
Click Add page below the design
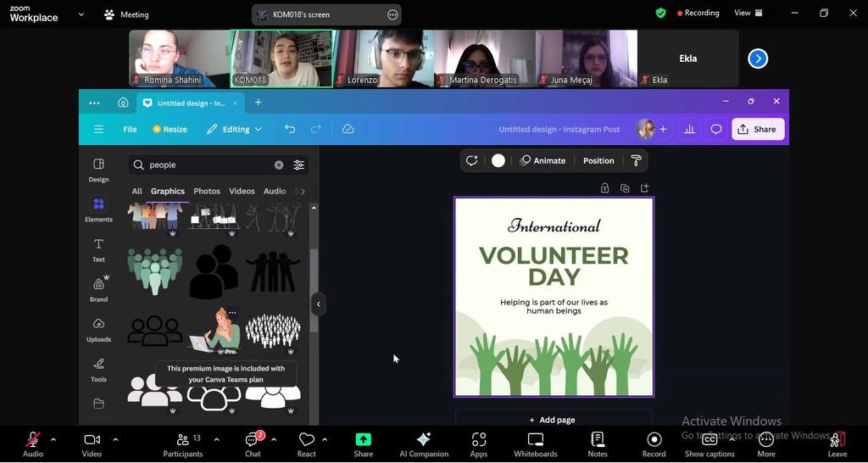click(x=553, y=420)
